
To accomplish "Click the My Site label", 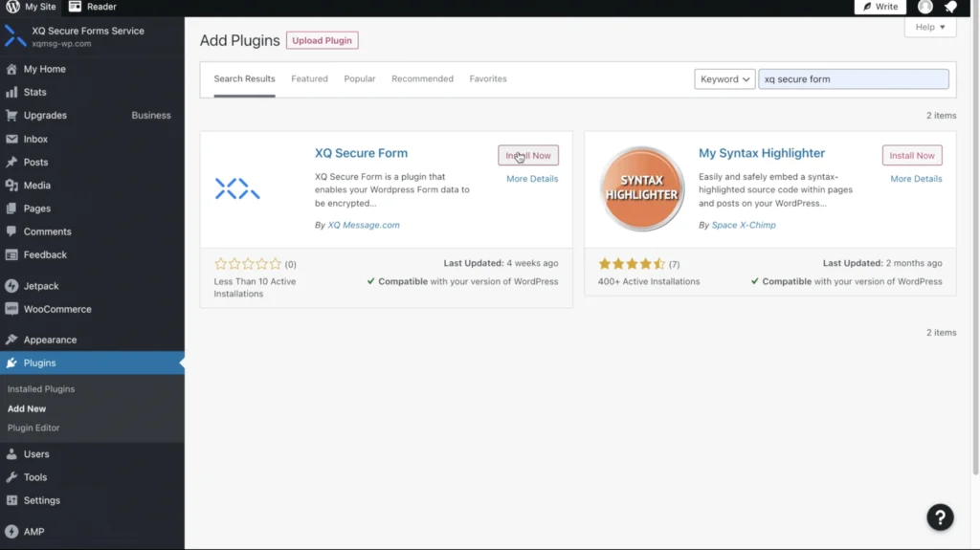I will pyautogui.click(x=40, y=7).
